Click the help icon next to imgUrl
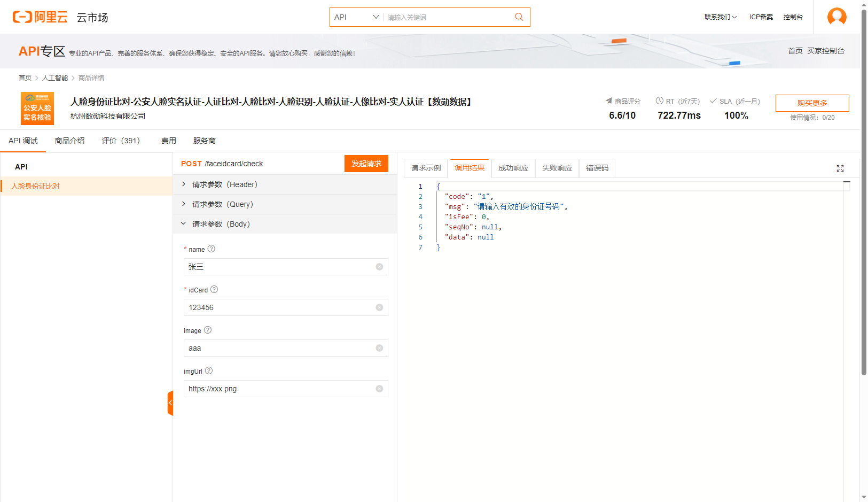Viewport: 868px width, 502px height. tap(209, 370)
